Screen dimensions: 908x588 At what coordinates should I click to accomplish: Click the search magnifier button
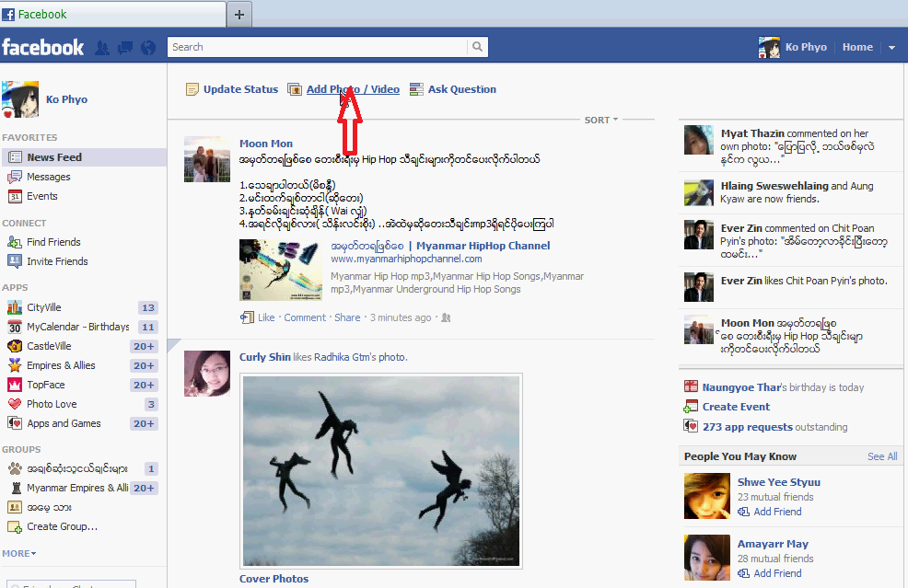click(x=477, y=47)
